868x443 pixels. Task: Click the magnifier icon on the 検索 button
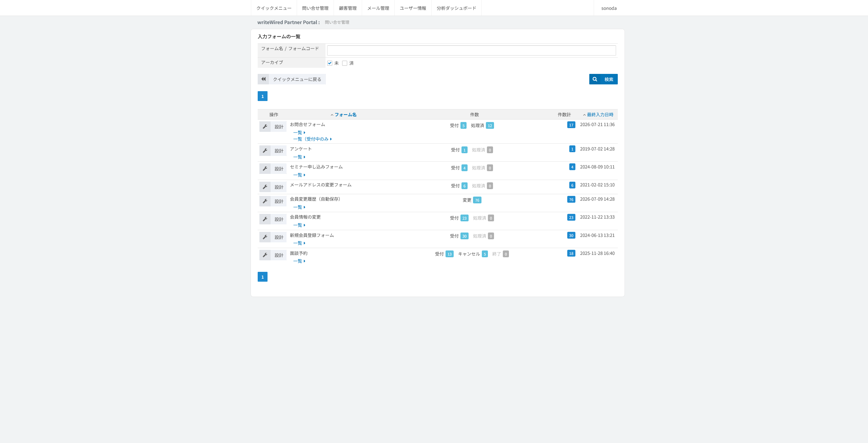[x=595, y=79]
